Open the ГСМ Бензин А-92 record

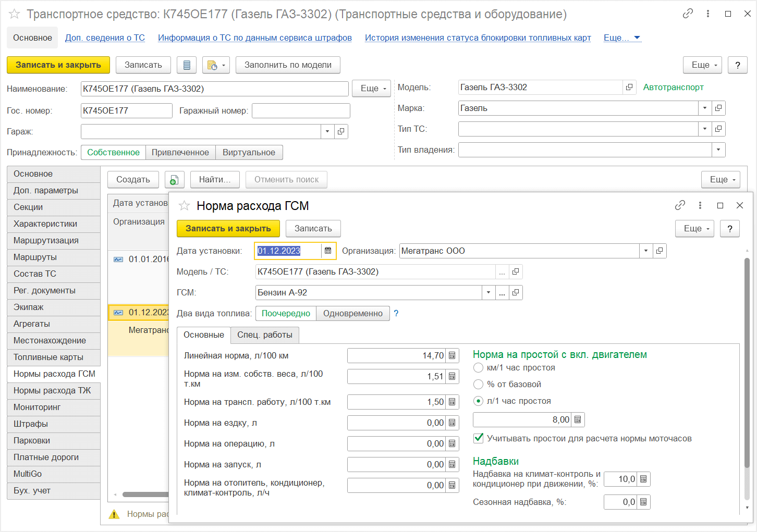[x=516, y=292]
